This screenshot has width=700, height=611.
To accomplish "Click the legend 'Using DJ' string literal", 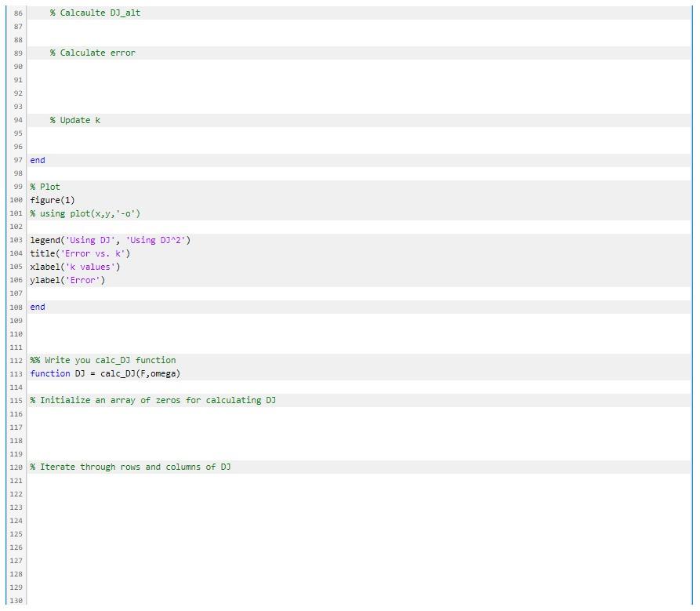I will [x=89, y=240].
